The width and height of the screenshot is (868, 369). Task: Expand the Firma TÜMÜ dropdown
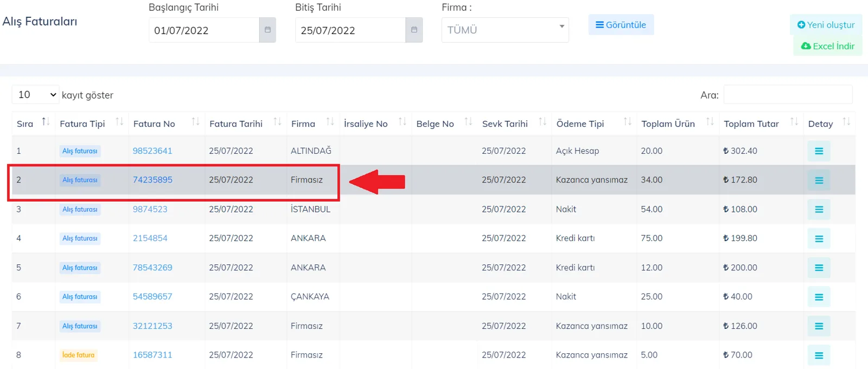[x=505, y=30]
